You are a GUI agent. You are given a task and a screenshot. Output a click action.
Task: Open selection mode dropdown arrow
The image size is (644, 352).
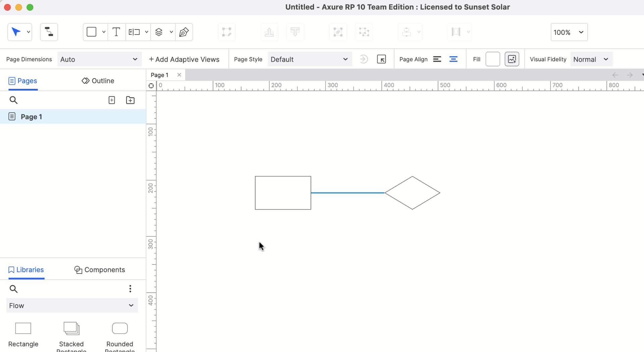coord(29,32)
